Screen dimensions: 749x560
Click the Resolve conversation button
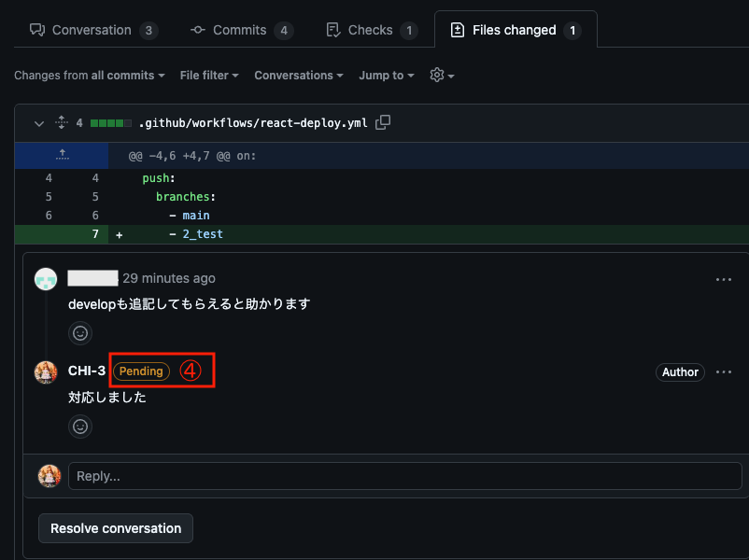pos(116,528)
